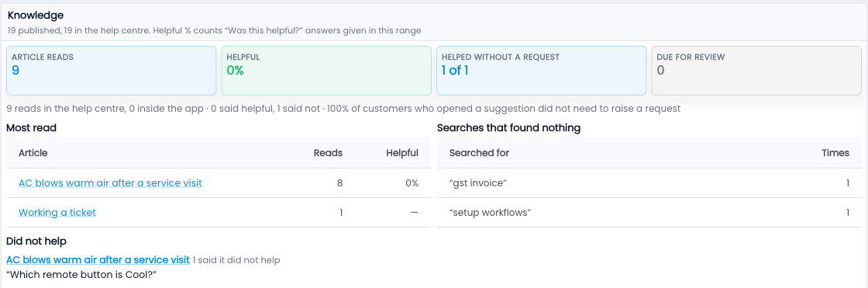Click the dash helpful cell for 'Working a ticket'

pyautogui.click(x=414, y=213)
